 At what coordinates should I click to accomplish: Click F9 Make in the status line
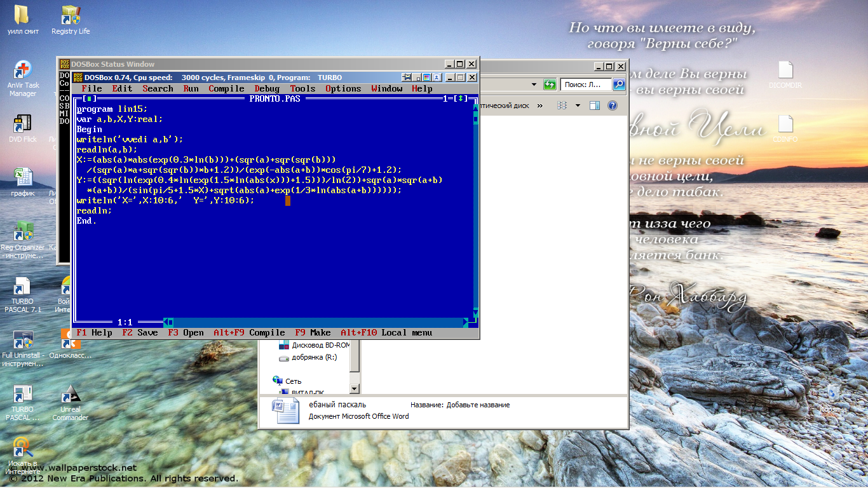coord(313,333)
